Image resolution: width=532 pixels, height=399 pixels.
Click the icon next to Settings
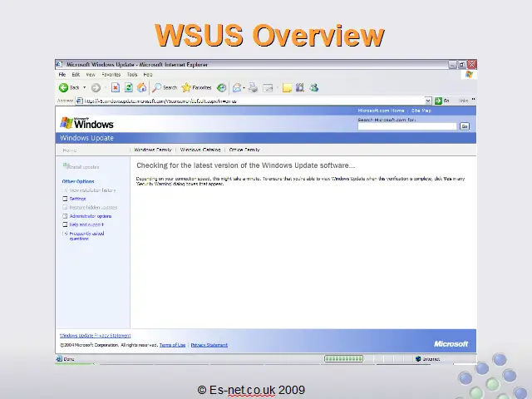(65, 199)
